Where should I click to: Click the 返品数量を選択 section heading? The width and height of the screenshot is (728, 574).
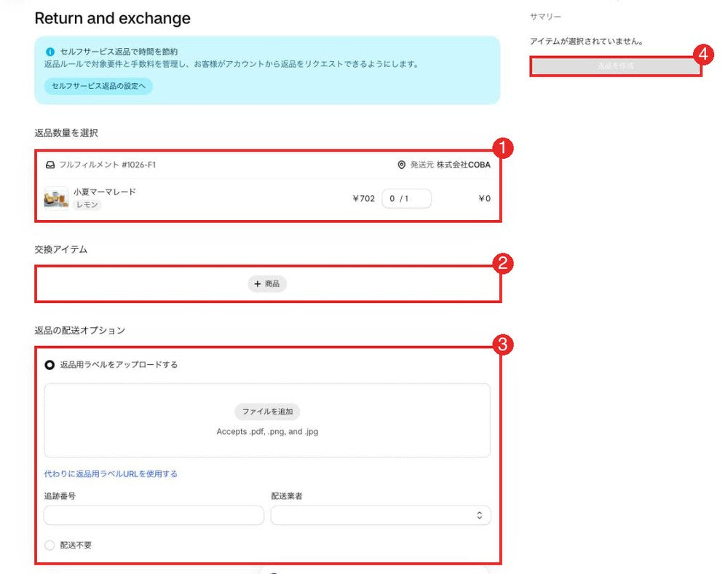click(x=66, y=133)
